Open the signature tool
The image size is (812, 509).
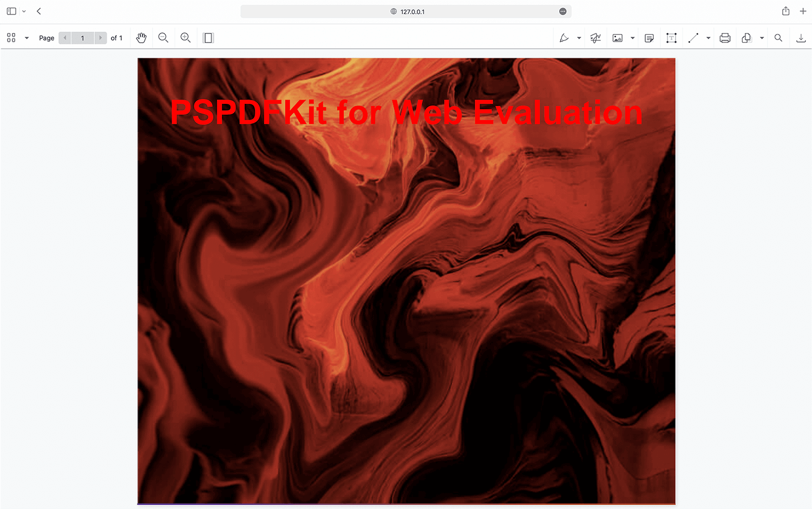(595, 38)
